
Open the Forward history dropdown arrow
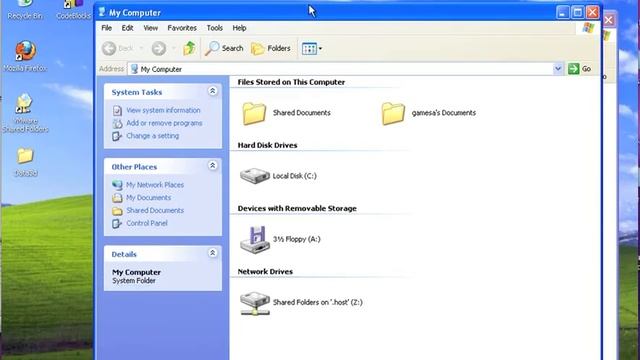(x=173, y=49)
